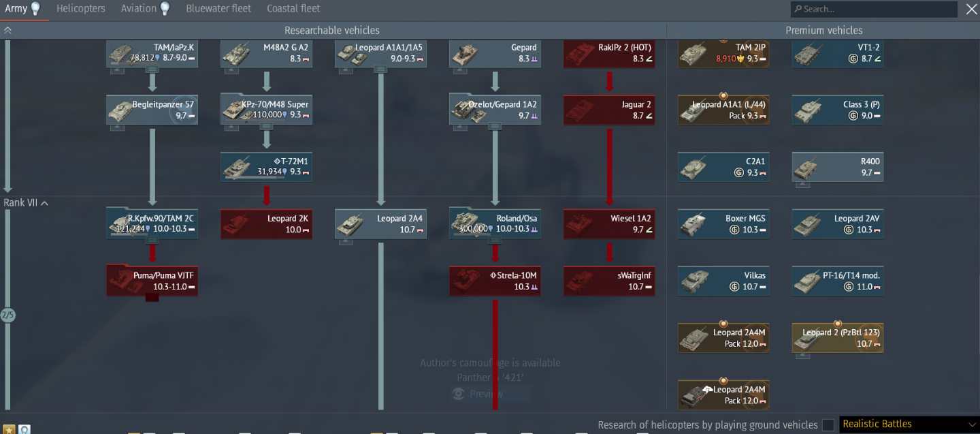Select the Leopard 2AV premium tank
The height and width of the screenshot is (434, 980).
(x=838, y=224)
